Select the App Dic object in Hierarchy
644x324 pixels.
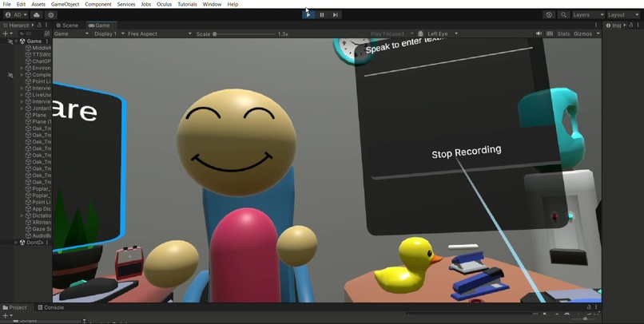click(38, 209)
